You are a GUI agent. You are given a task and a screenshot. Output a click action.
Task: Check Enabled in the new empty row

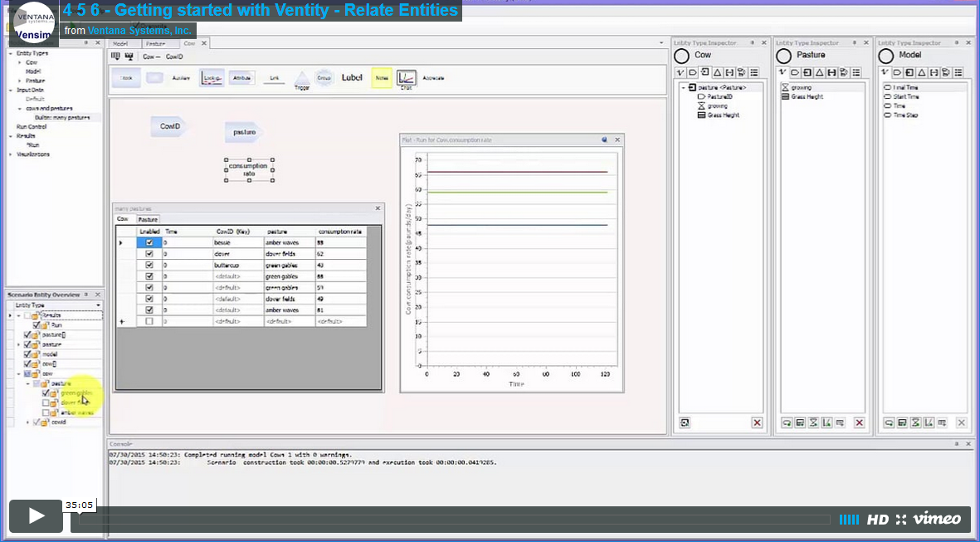click(149, 321)
